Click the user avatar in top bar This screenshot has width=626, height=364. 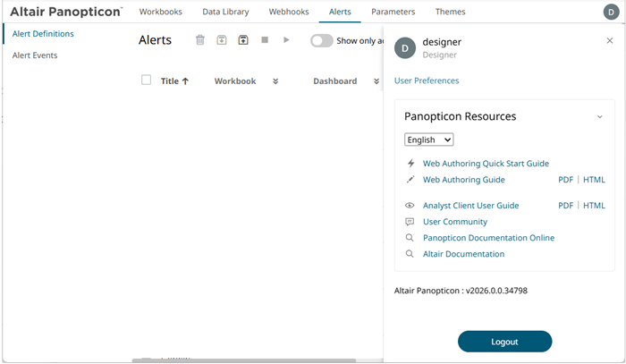[611, 13]
